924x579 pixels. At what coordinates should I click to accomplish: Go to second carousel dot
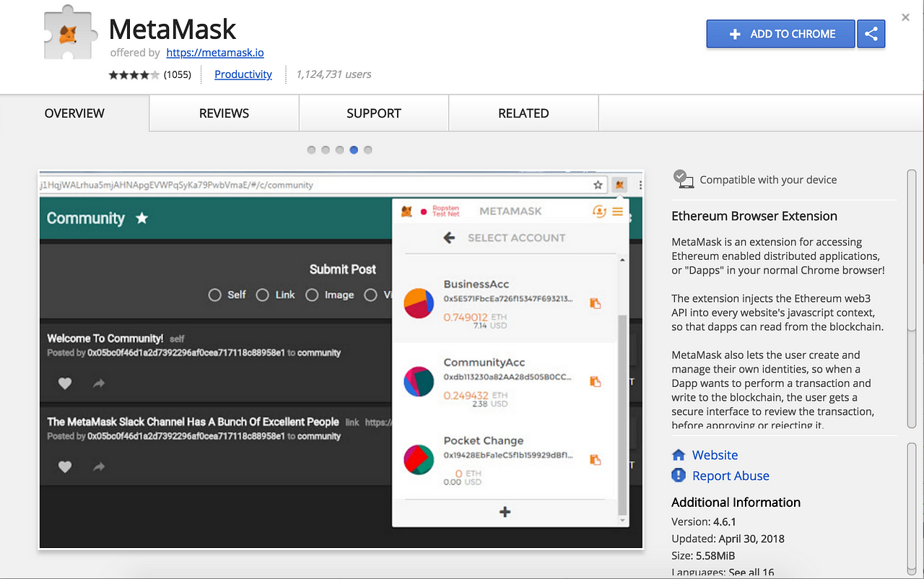[326, 150]
